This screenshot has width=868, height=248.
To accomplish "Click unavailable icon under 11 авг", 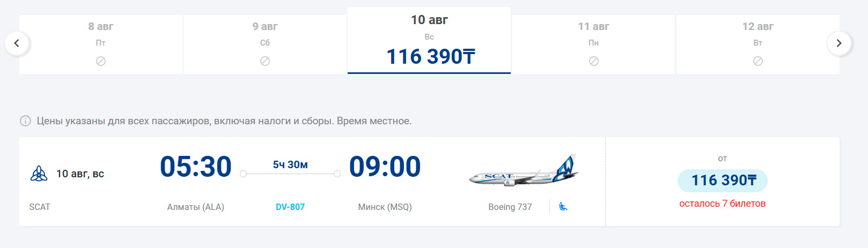I will (593, 61).
